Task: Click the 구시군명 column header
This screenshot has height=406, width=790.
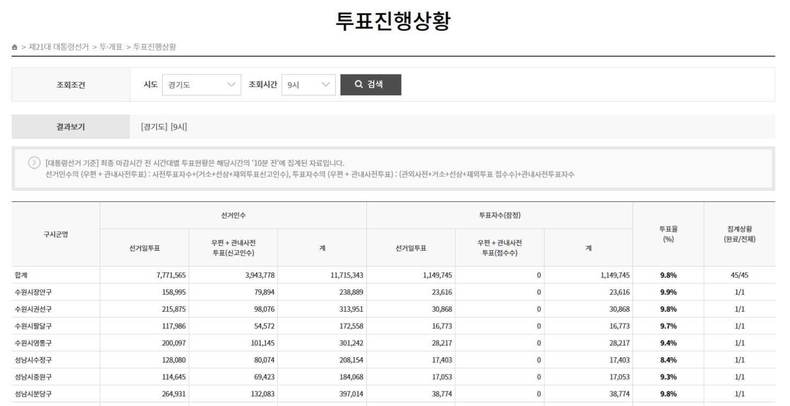Action: (x=56, y=234)
